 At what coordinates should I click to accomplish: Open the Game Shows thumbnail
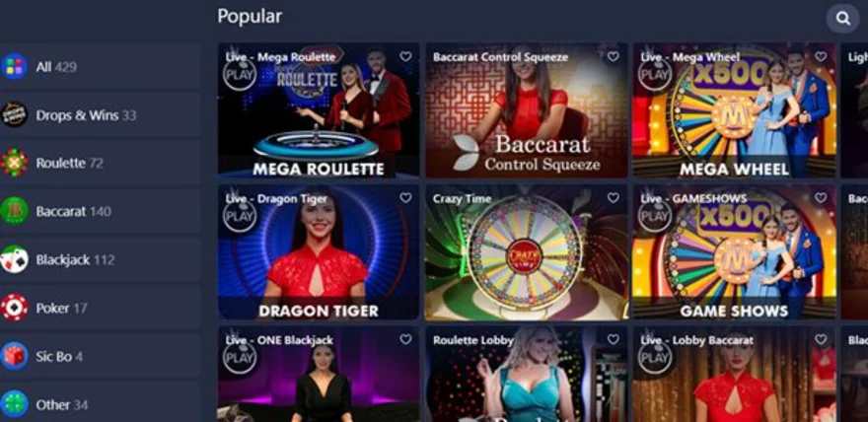click(x=735, y=252)
